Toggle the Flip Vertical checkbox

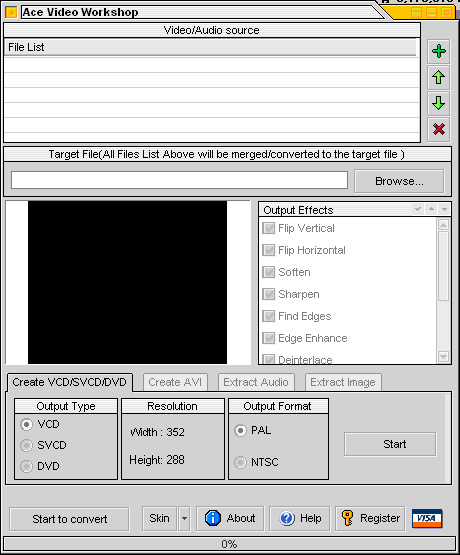pyautogui.click(x=269, y=228)
